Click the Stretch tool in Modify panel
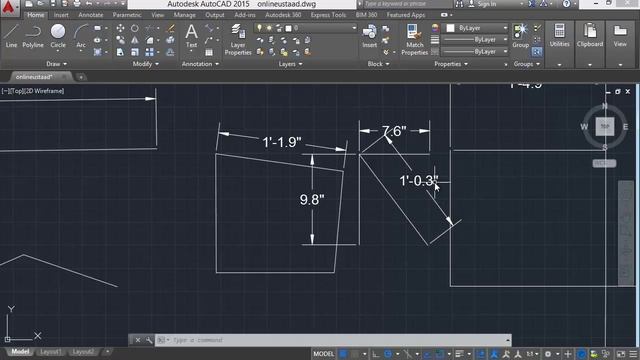Image resolution: width=640 pixels, height=360 pixels. [120, 52]
